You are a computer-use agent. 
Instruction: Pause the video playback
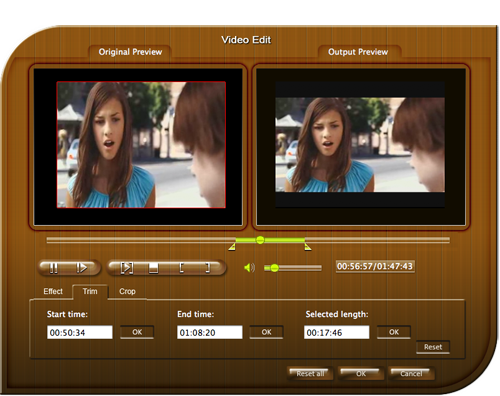click(53, 268)
